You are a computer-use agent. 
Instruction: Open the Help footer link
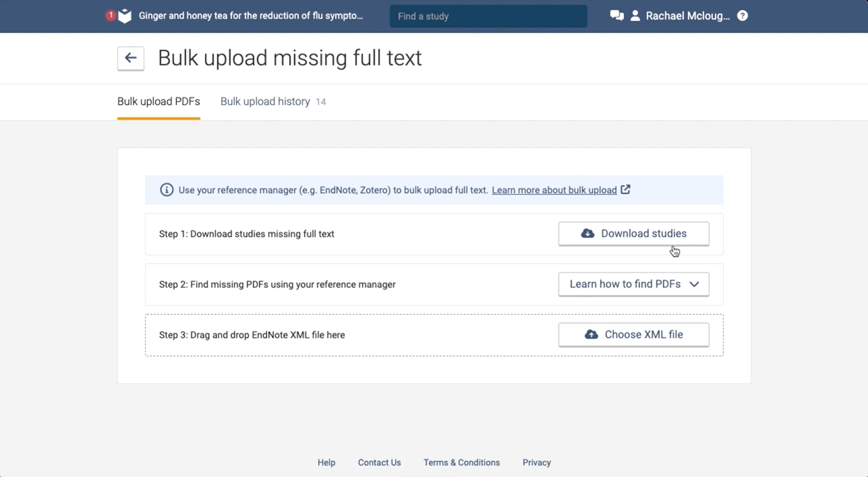point(326,462)
